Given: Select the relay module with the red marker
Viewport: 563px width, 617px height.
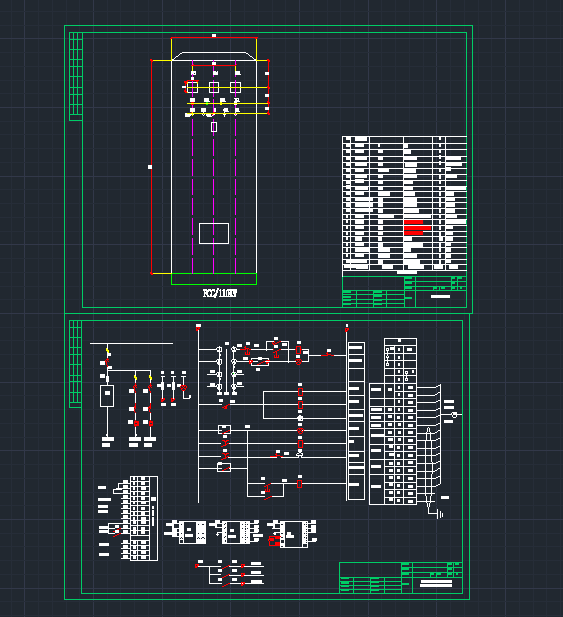Looking at the screenshot, I should pyautogui.click(x=292, y=534).
